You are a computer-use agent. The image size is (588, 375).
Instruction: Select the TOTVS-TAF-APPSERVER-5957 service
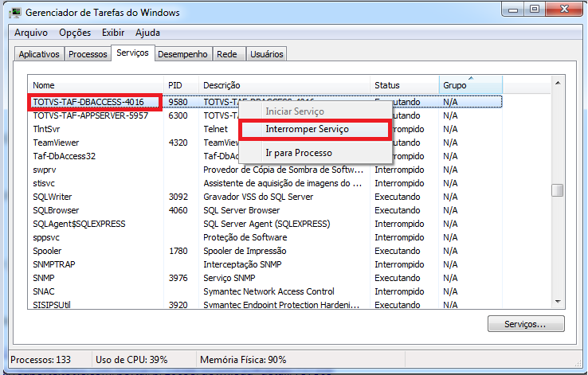(x=90, y=115)
